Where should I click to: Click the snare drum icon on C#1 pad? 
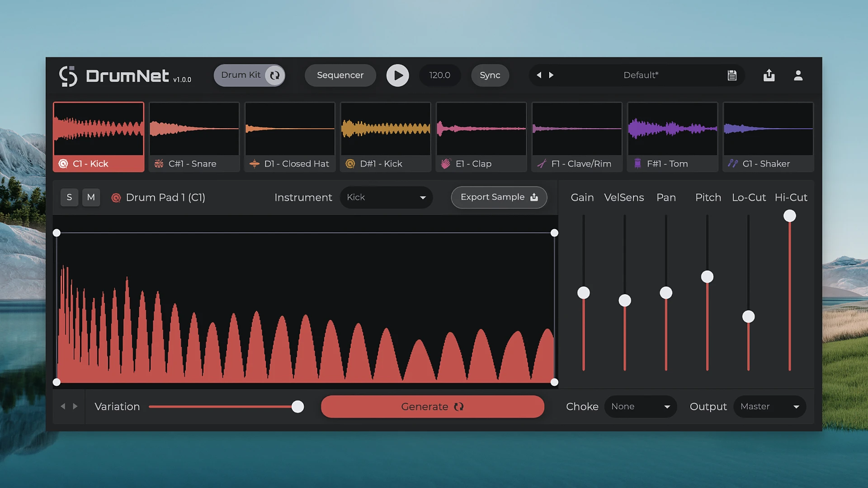pyautogui.click(x=159, y=164)
